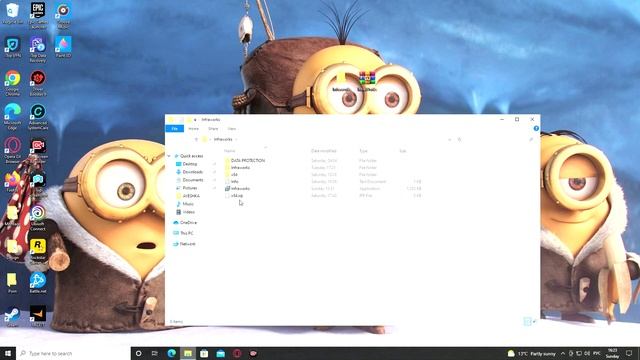640x360 pixels.
Task: Sort files by Date modified column
Action: 324,151
